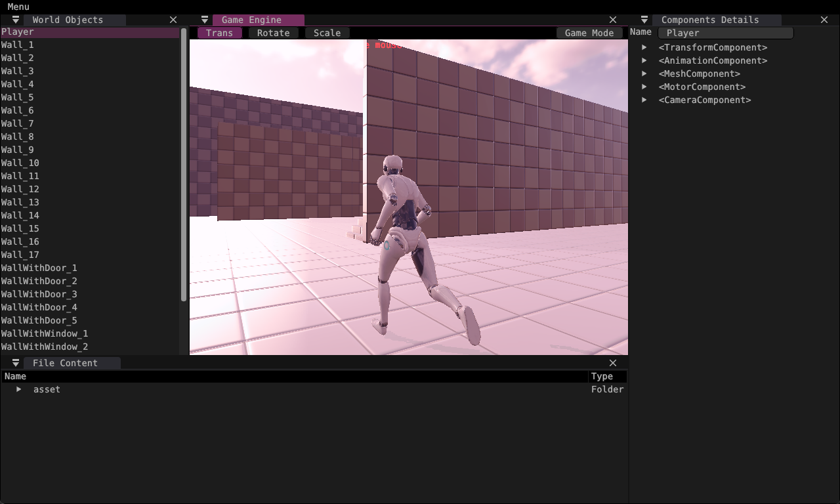The image size is (840, 504).
Task: Activate the Trans gizmo mode
Action: (219, 33)
